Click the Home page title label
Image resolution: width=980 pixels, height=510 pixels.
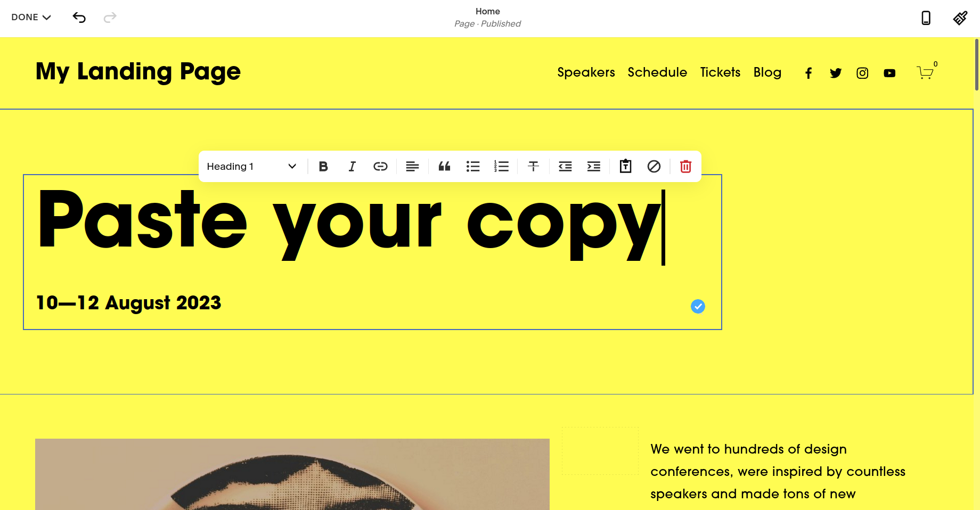coord(487,11)
